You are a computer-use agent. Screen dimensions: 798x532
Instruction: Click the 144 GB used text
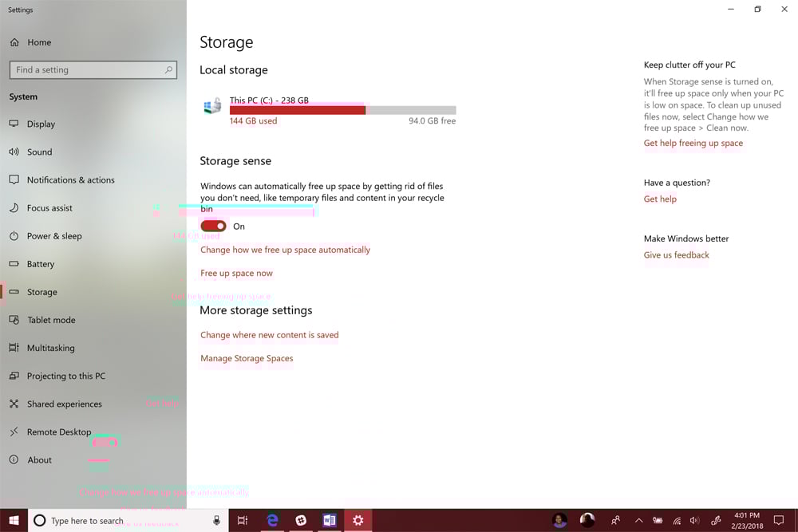pyautogui.click(x=254, y=121)
